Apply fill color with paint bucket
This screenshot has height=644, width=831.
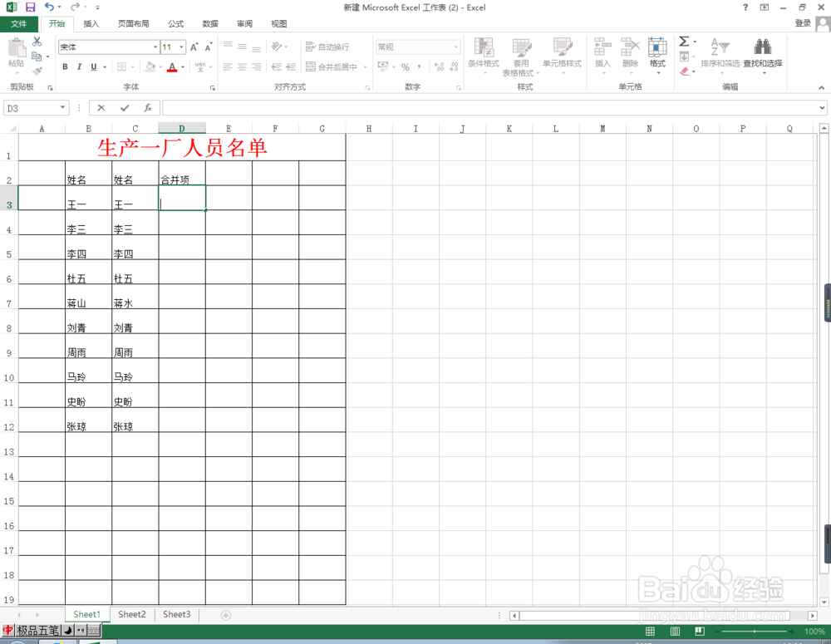click(x=150, y=66)
